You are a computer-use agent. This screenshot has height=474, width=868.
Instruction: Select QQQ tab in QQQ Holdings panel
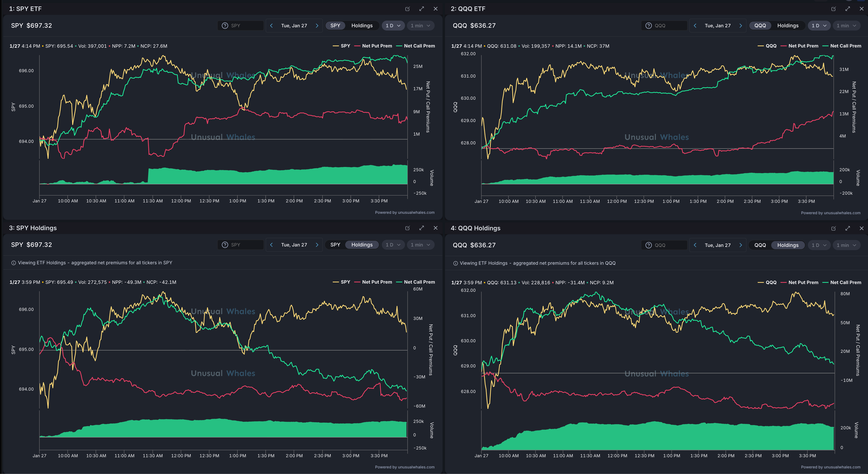[760, 245]
